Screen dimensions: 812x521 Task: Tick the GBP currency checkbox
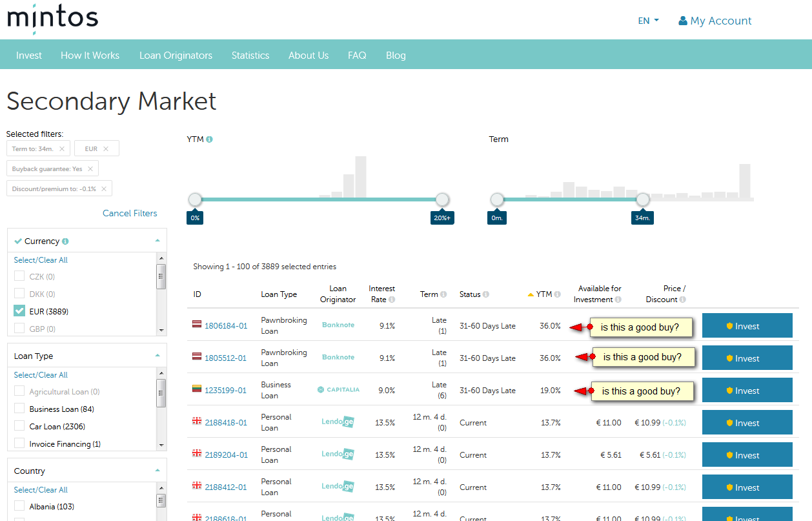(x=19, y=329)
